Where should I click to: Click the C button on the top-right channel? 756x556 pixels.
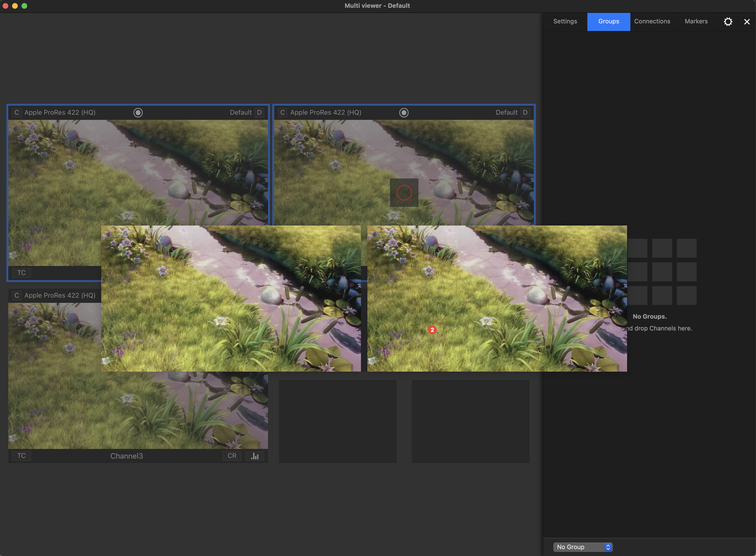point(282,113)
